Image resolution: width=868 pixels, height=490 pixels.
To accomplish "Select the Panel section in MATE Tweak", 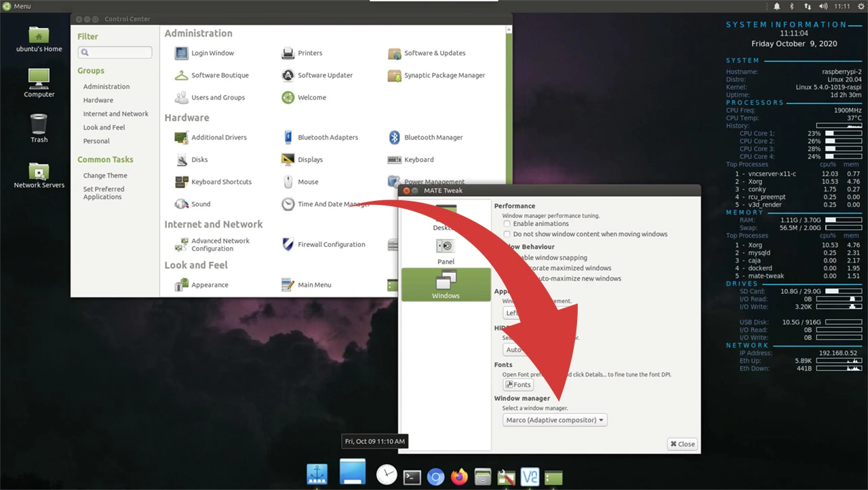I will pos(446,250).
